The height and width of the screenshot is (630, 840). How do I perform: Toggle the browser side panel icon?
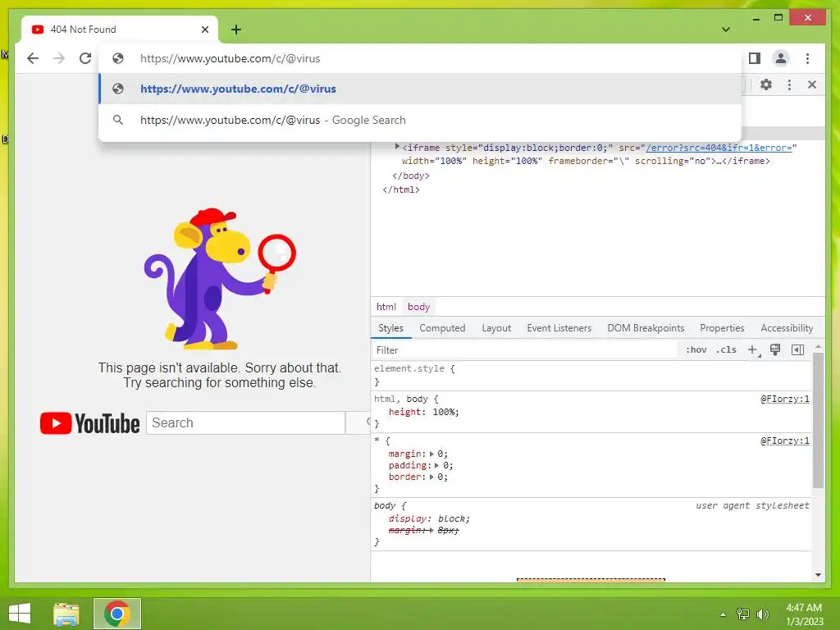click(755, 58)
